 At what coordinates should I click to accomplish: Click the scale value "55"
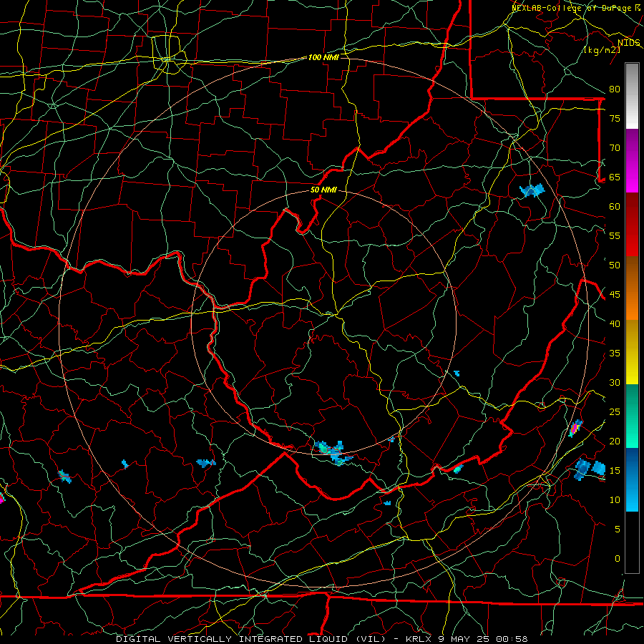coord(615,235)
